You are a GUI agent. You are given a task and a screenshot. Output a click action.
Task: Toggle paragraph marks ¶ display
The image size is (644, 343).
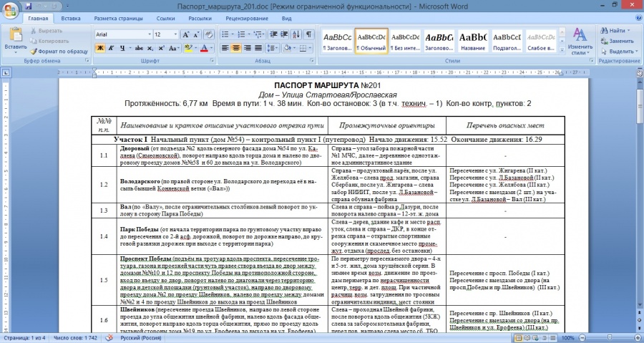click(x=308, y=34)
